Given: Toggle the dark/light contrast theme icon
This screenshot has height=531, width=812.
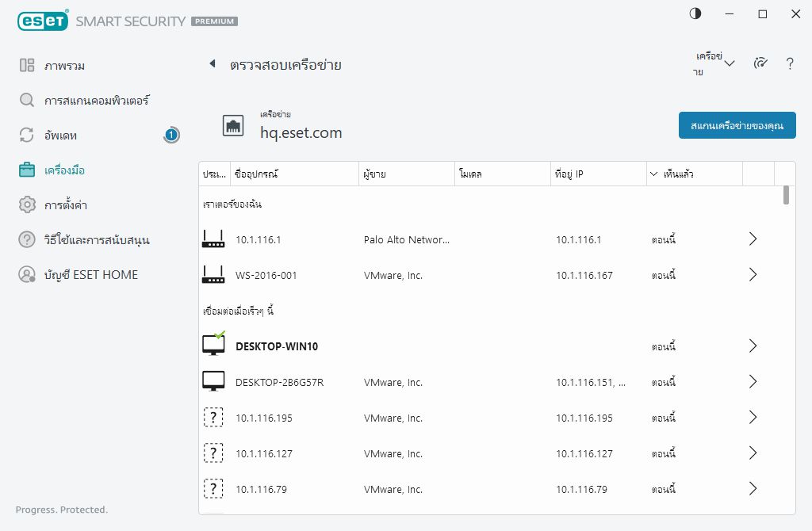Looking at the screenshot, I should pyautogui.click(x=695, y=13).
